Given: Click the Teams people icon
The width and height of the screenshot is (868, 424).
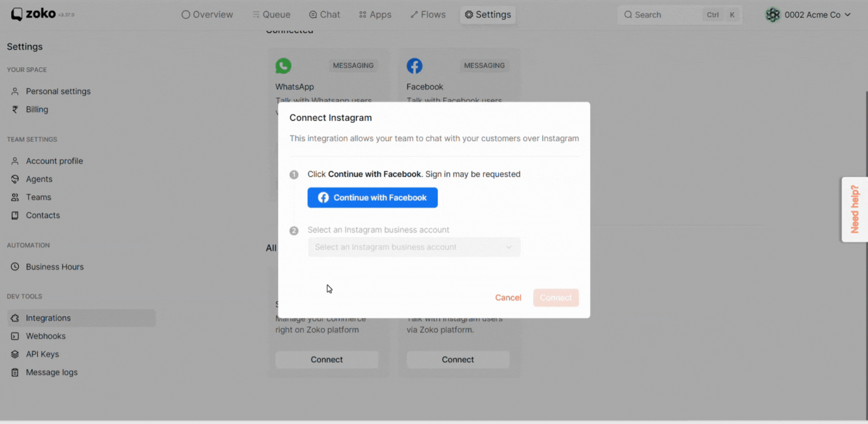Looking at the screenshot, I should click(x=15, y=197).
